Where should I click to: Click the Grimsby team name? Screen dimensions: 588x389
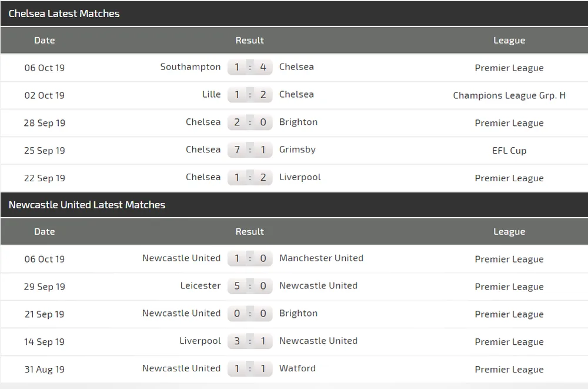tap(298, 149)
